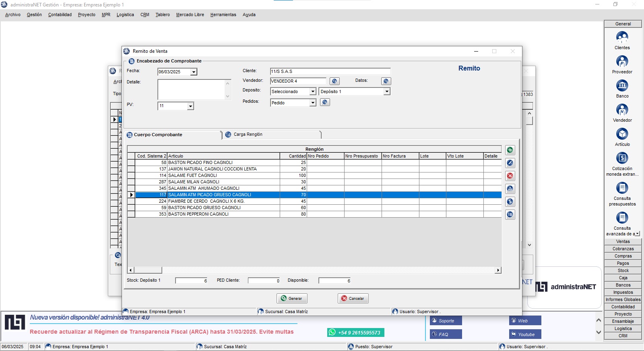The image size is (644, 351).
Task: Select the FIAMBRE DE CERDO CAGNOLI row
Action: click(x=314, y=201)
